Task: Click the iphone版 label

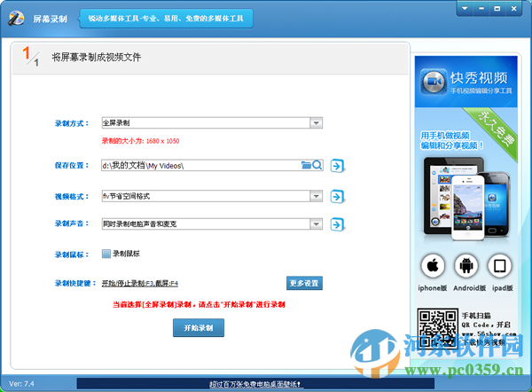Action: [433, 288]
